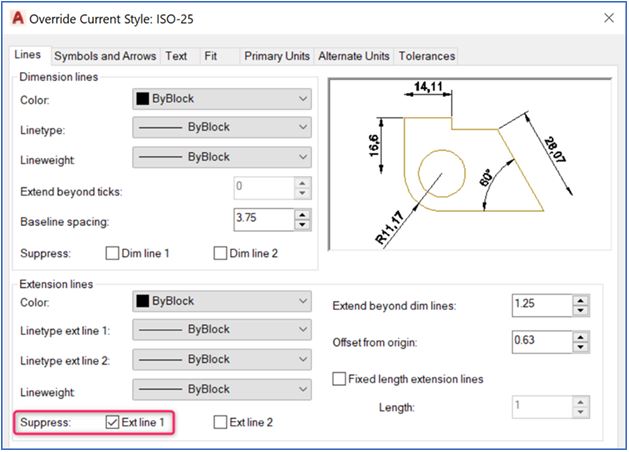The image size is (629, 452).
Task: Click Extend beyond ticks down arrow
Action: [302, 193]
